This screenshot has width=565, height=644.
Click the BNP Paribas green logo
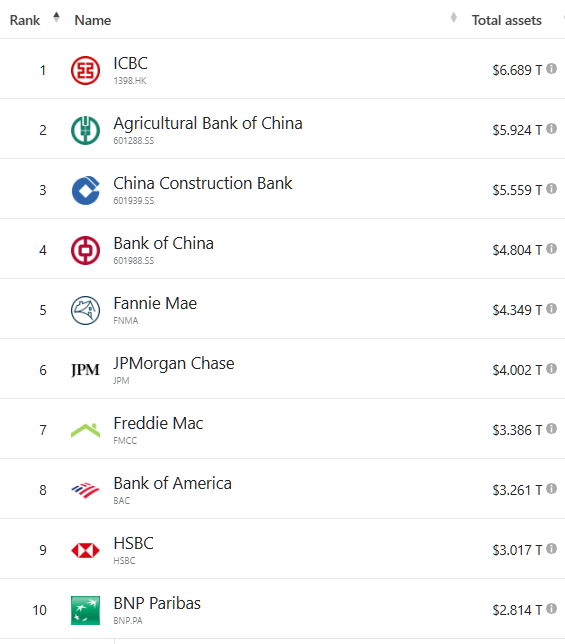(x=85, y=610)
